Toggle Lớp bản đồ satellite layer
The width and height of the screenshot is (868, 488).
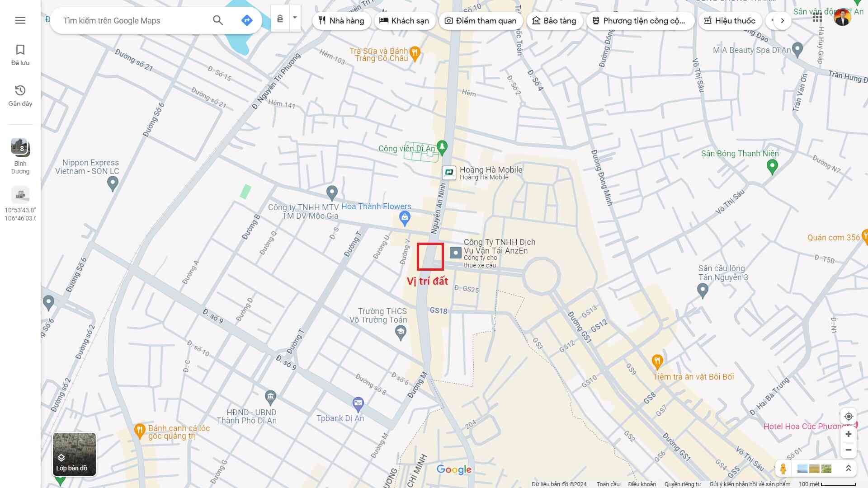click(74, 454)
